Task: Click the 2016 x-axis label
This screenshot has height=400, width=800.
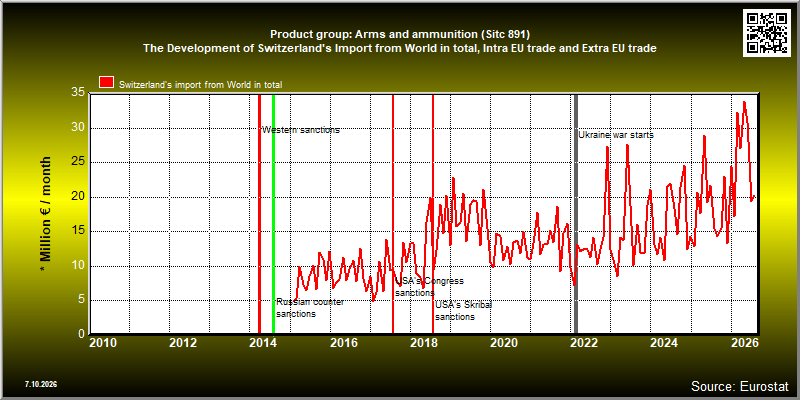Action: (x=343, y=342)
